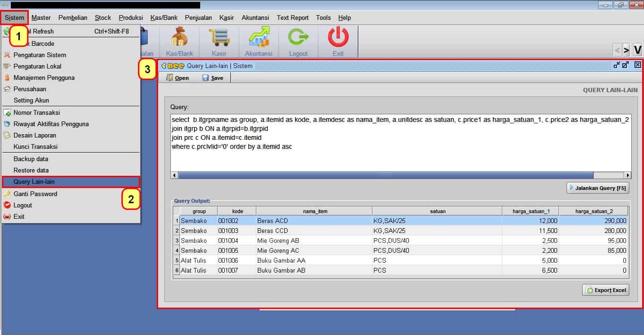
Task: Minimize the Query Lain-lain internal window
Action: (617, 65)
